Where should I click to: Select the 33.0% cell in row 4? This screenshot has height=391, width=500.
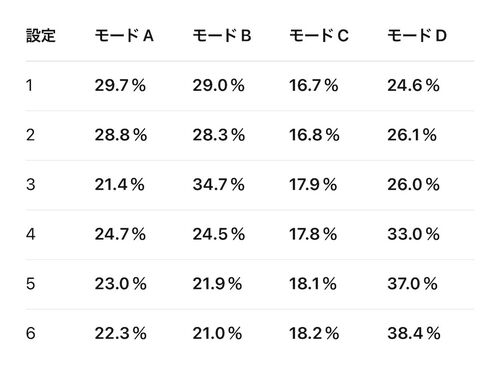413,234
